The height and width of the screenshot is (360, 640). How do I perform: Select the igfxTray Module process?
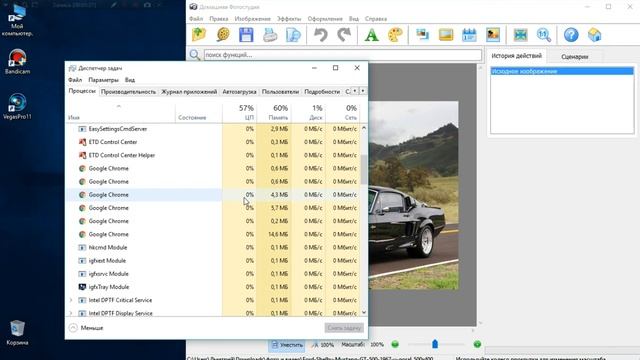pos(213,287)
